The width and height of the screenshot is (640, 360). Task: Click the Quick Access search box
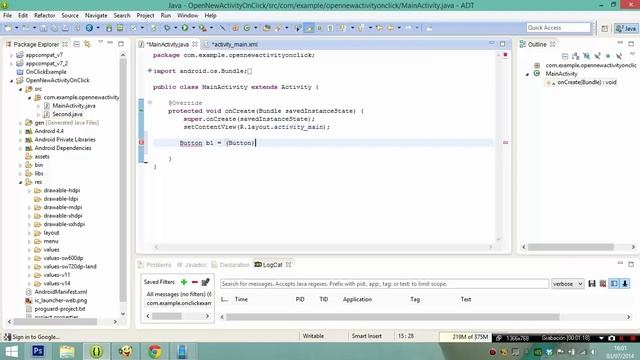click(558, 28)
